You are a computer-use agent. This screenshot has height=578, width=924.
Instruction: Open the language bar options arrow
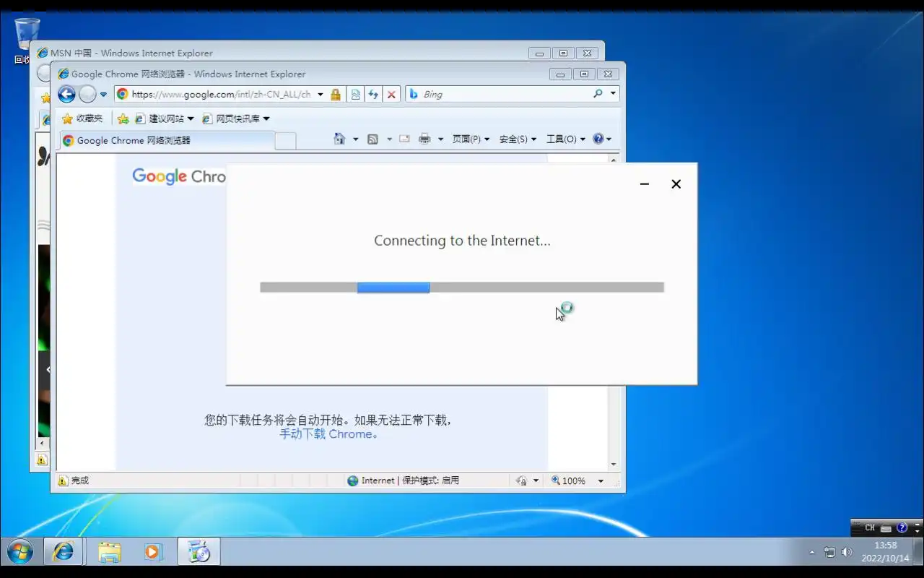(917, 532)
